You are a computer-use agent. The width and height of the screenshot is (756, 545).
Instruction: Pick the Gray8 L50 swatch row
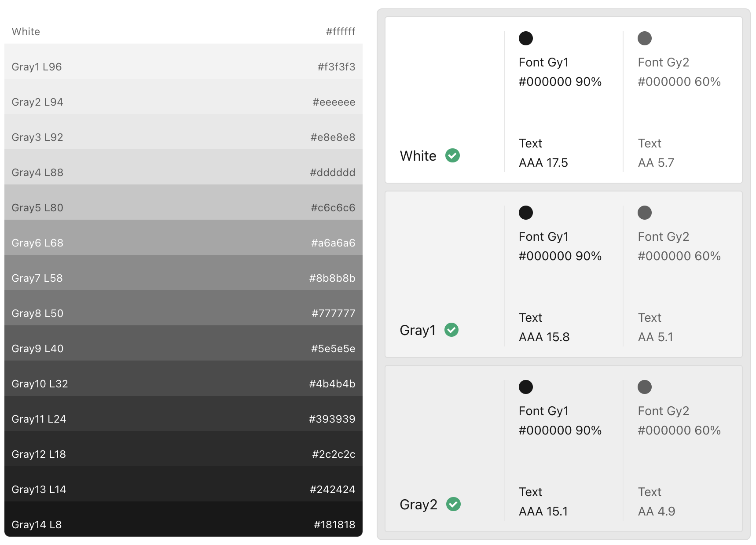183,308
